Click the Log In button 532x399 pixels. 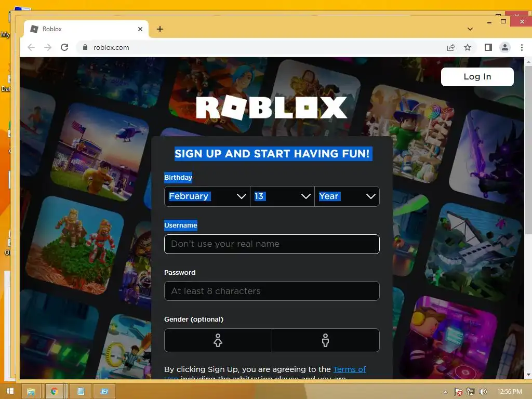pyautogui.click(x=477, y=77)
